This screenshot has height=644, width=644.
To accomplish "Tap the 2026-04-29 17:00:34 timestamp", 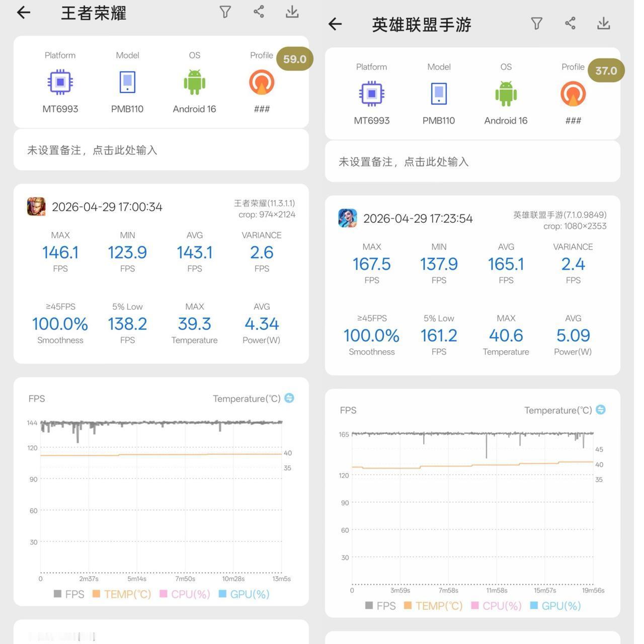I will click(x=107, y=207).
